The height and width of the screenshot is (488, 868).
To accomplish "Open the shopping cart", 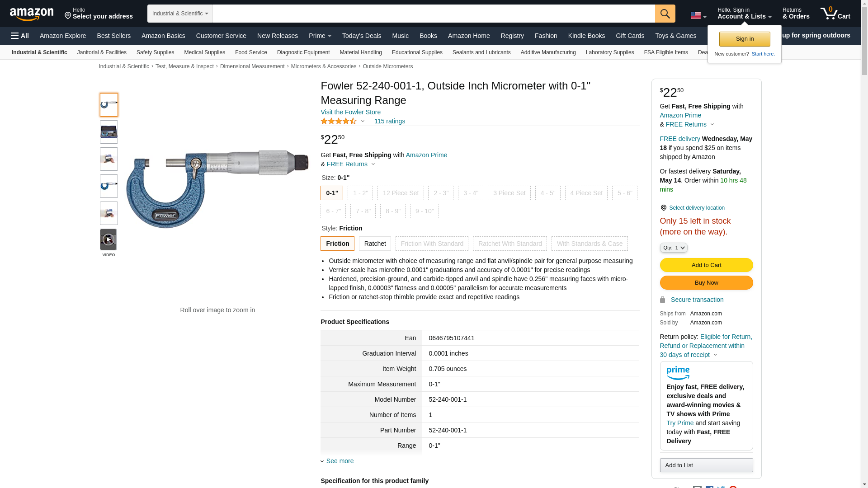I will 835,14.
